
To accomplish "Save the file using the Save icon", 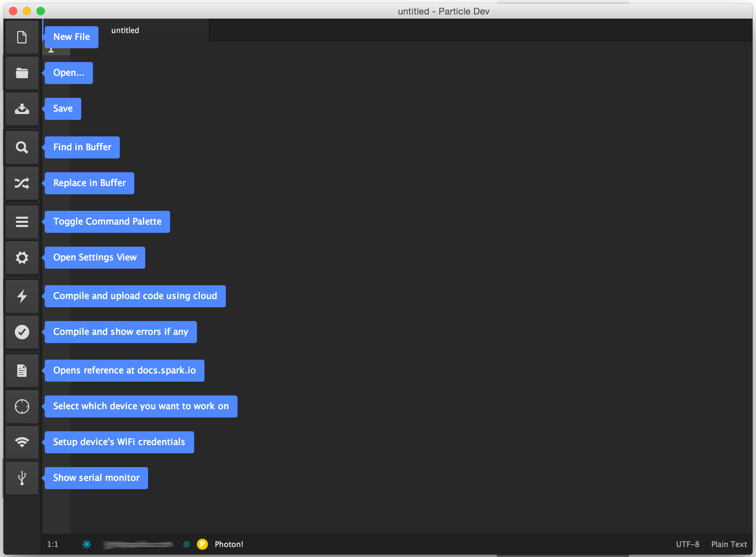I will (22, 109).
